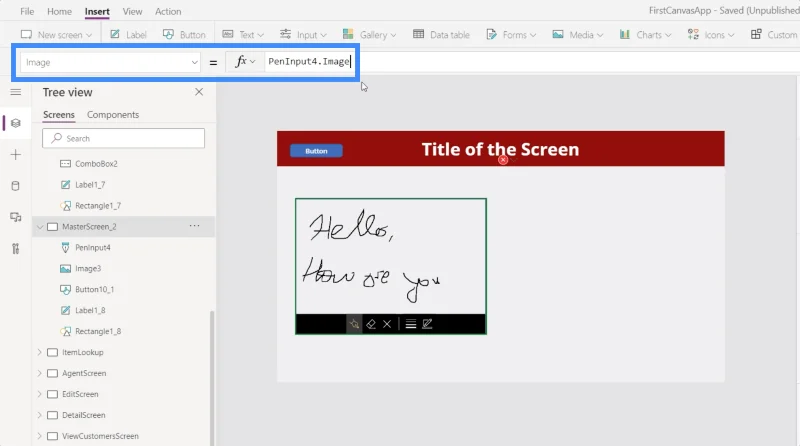Clear the pen input with X icon

(x=387, y=324)
